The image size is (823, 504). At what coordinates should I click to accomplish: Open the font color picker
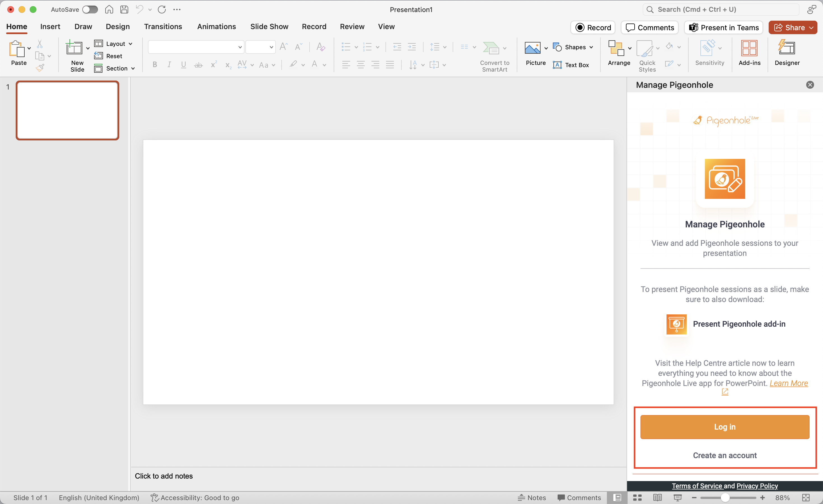coord(324,65)
